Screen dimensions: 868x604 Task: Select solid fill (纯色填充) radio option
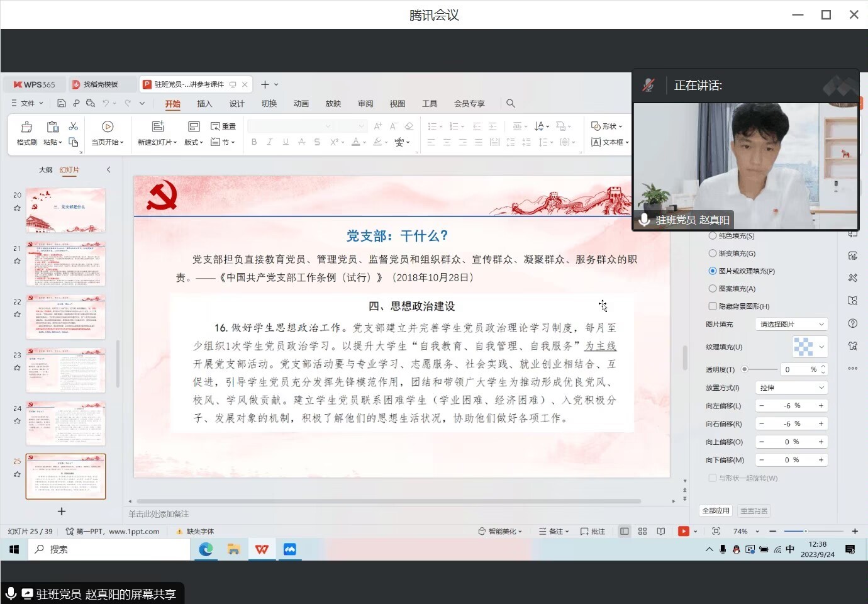tap(713, 236)
